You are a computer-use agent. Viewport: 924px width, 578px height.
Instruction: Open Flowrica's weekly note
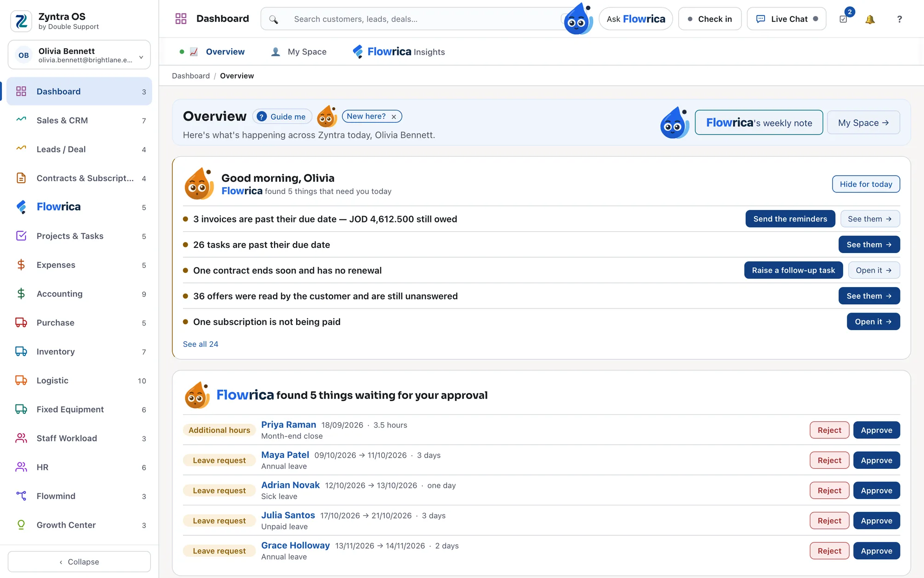coord(759,123)
